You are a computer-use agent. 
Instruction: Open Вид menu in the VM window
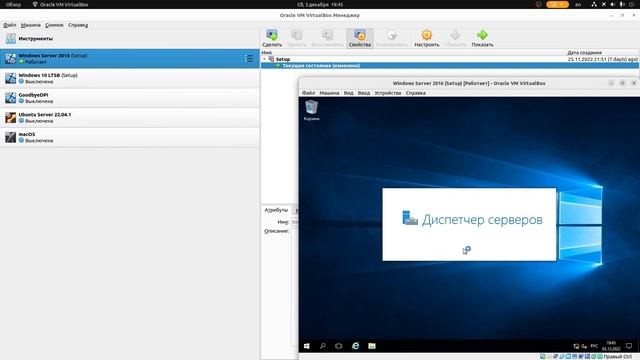click(348, 93)
